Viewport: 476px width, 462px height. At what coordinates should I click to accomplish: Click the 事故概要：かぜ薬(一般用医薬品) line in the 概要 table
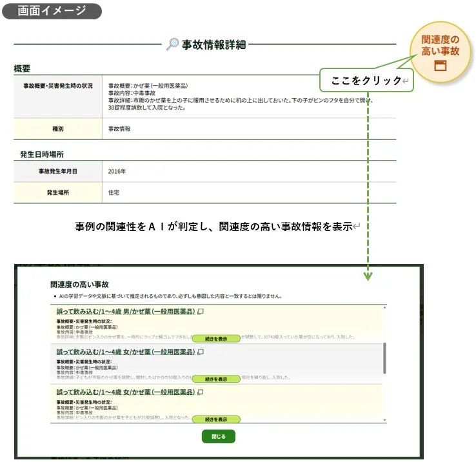tap(148, 86)
